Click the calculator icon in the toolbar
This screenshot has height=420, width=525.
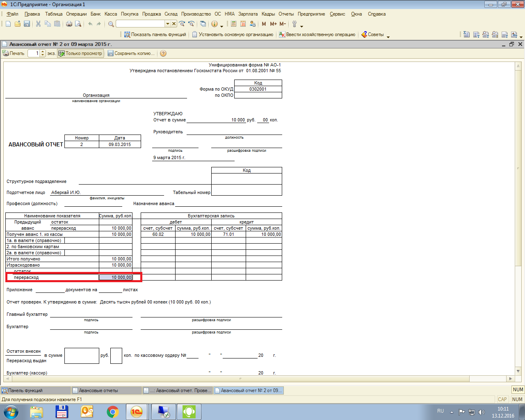pos(234,24)
